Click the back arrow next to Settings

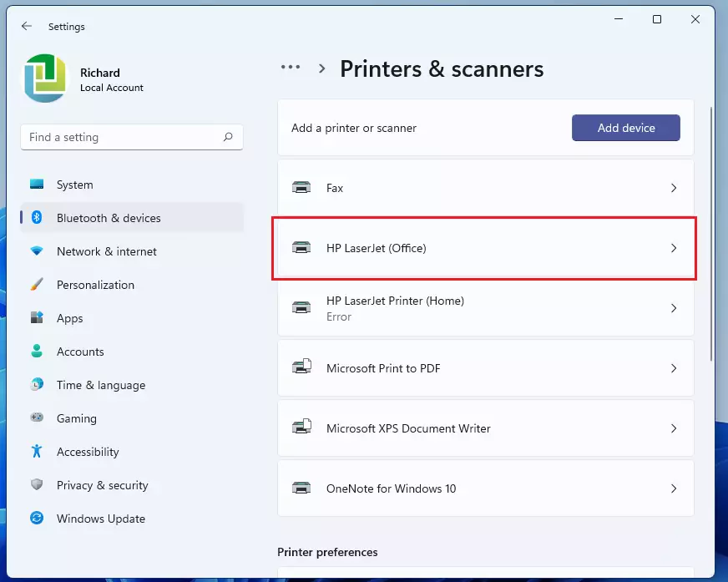click(x=27, y=26)
